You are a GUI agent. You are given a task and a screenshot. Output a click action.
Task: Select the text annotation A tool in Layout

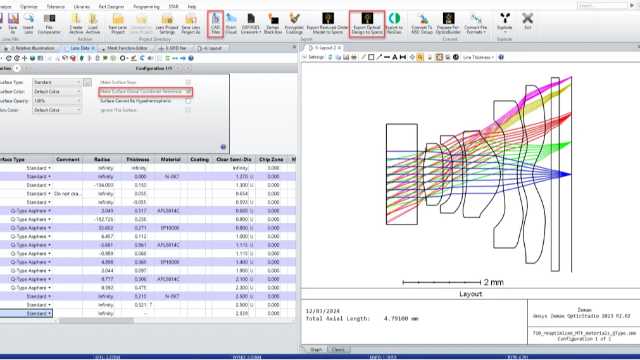point(395,58)
